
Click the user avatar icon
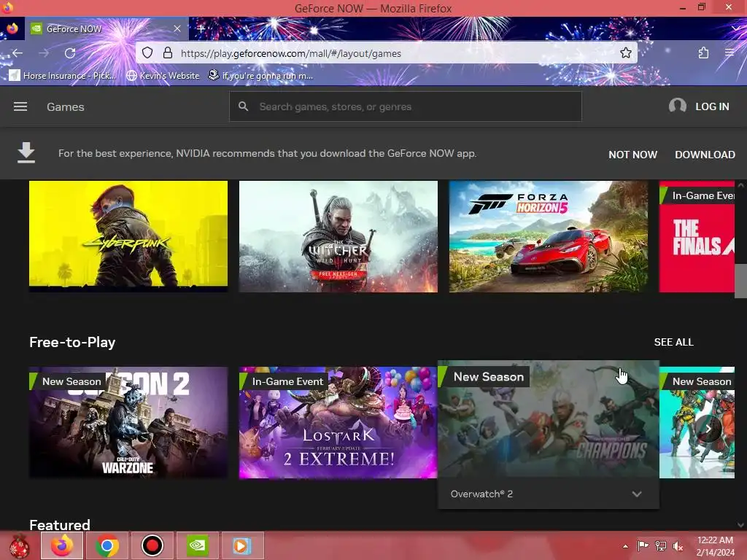(x=677, y=106)
